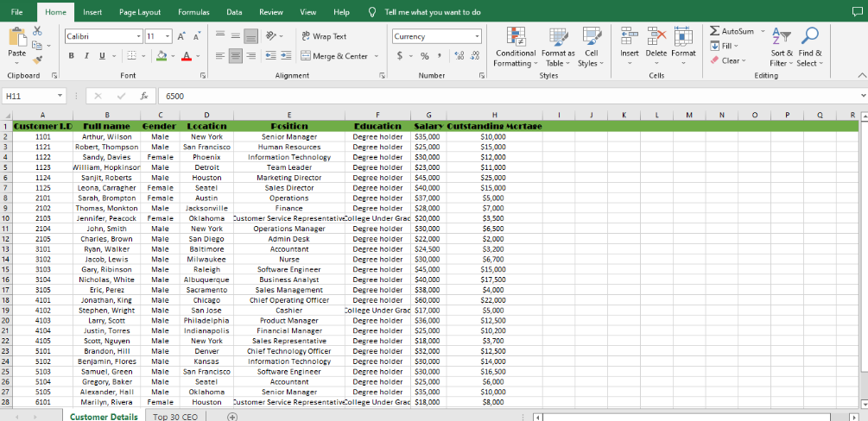This screenshot has height=421, width=868.
Task: Increase indent icon in Alignment group
Action: coord(286,56)
